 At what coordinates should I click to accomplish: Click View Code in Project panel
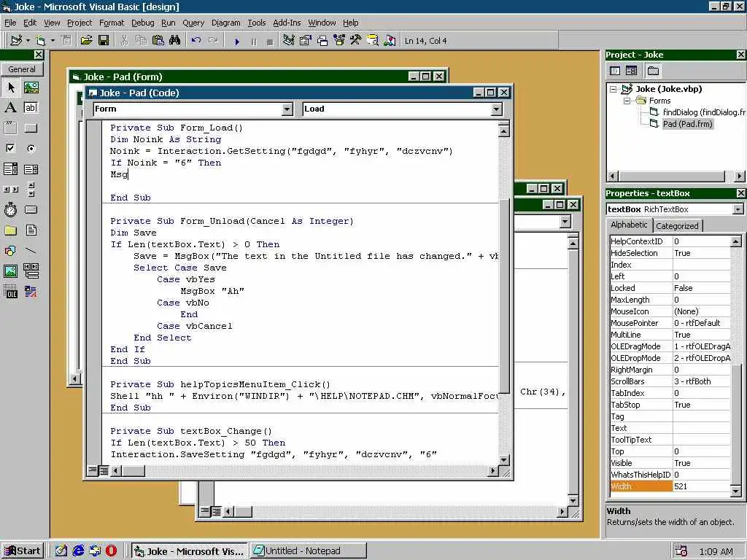(615, 71)
